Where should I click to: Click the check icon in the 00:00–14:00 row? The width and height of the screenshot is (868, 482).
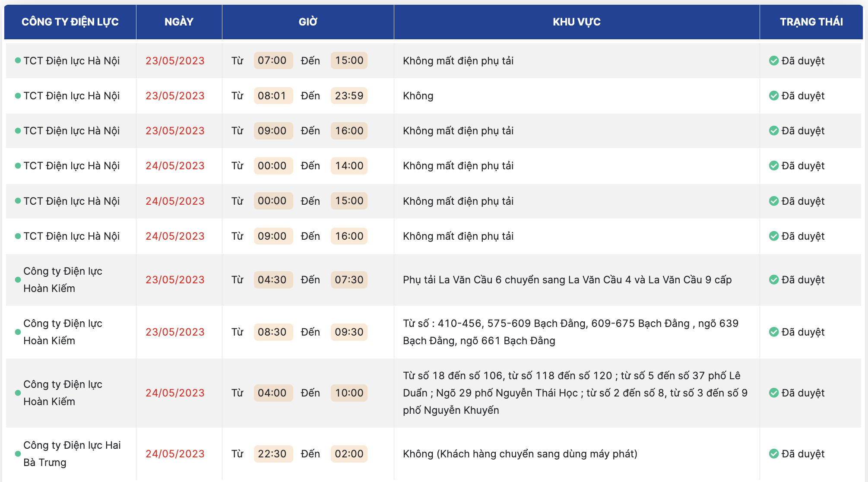(773, 165)
